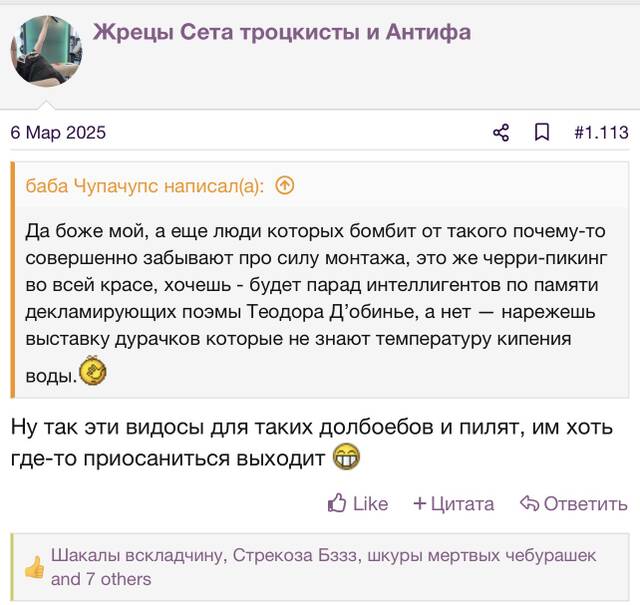Viewport: 640px width, 605px height.
Task: Click the reply arrow icon beside Ответить
Action: click(x=529, y=503)
